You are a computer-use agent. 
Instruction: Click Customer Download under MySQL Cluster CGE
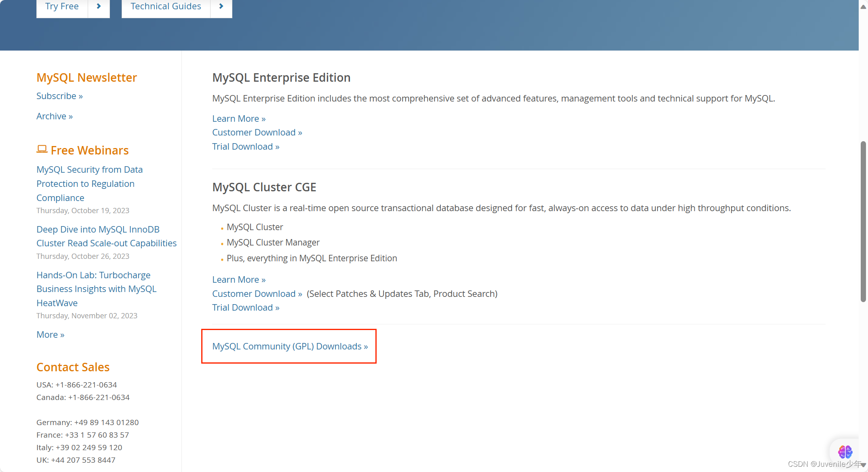pos(257,294)
